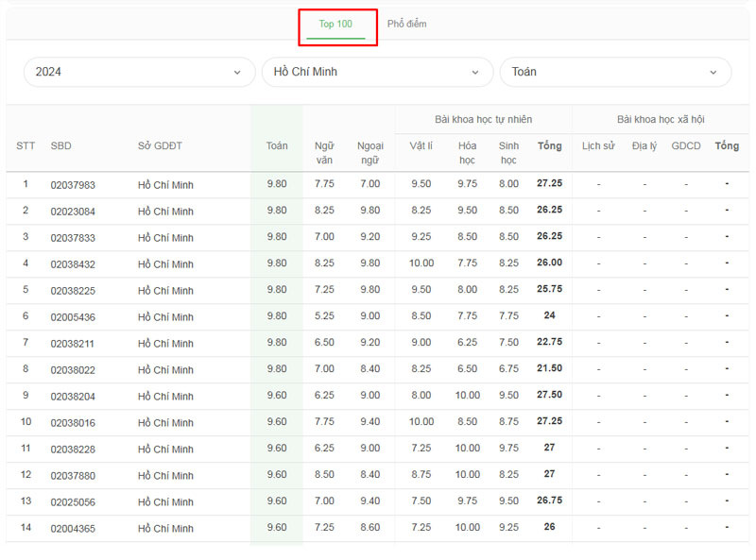Click the Sở GDĐT column header
Screen dimensions: 756x560
point(160,146)
